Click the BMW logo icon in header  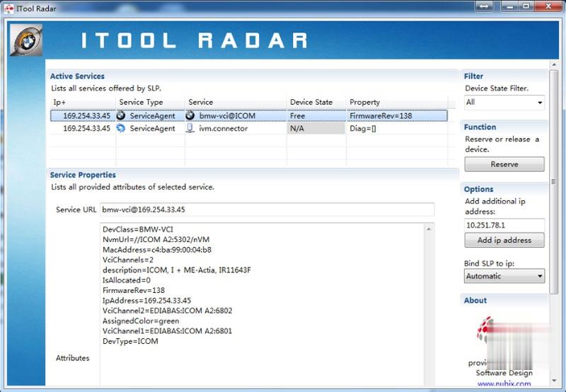click(x=26, y=40)
